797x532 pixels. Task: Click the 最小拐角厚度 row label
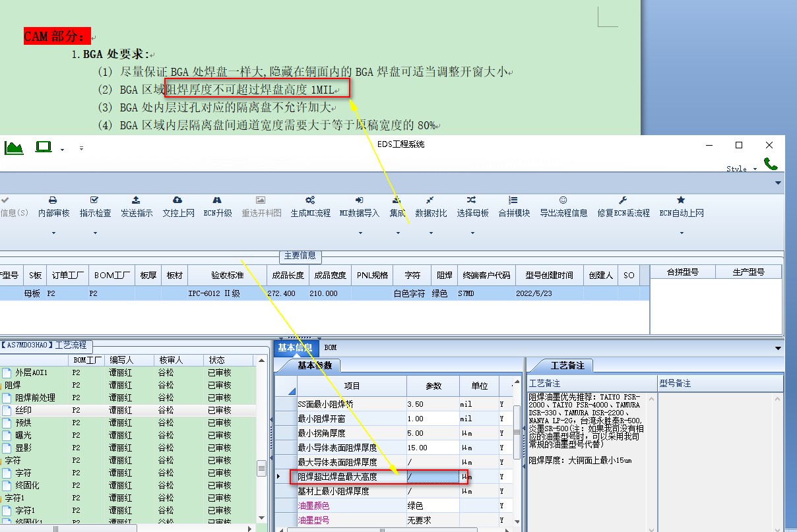coord(321,433)
